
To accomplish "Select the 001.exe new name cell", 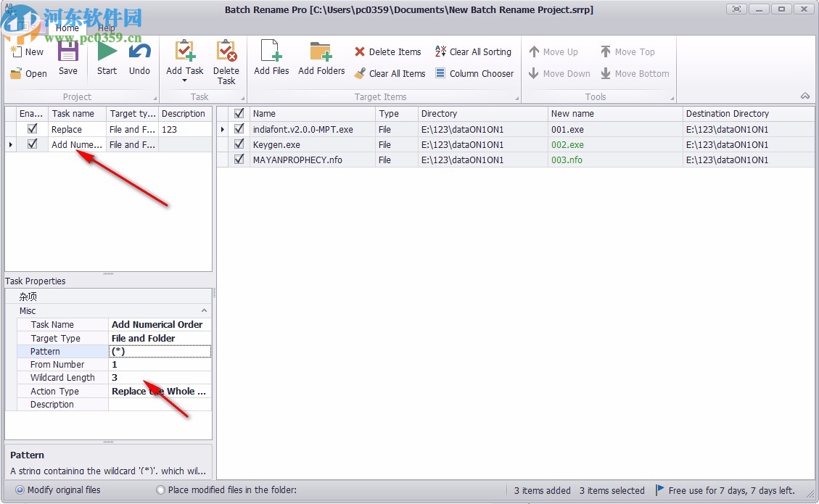I will [614, 129].
